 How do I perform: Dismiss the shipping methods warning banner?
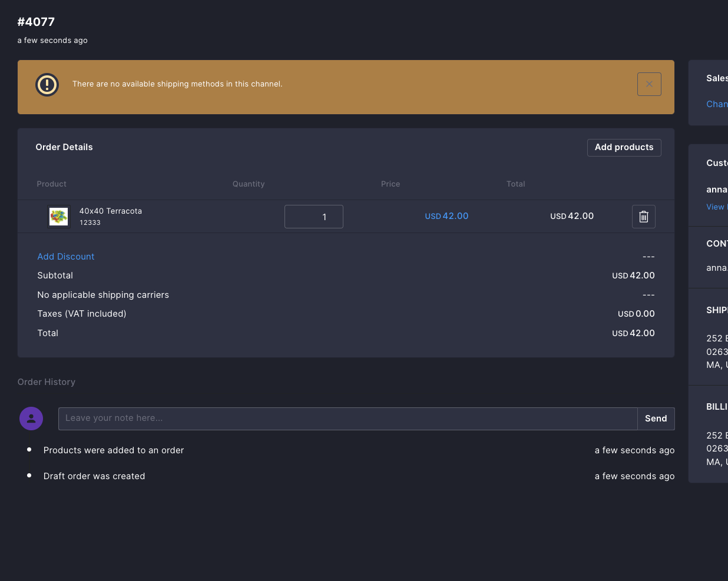point(649,84)
